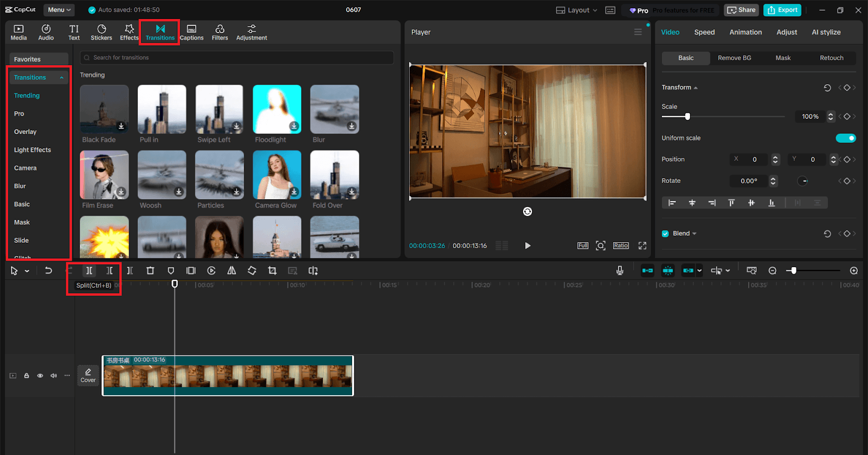Click the zoom in timeline icon
Viewport: 868px width, 455px height.
coord(854,270)
